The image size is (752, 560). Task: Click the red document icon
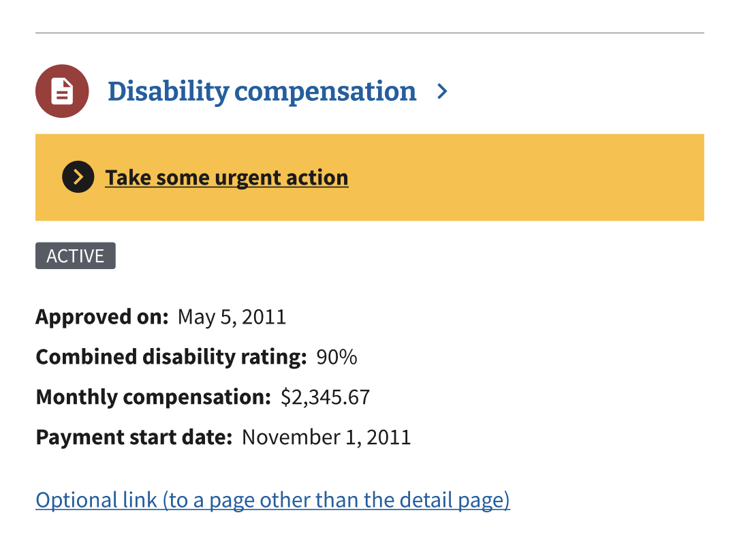(x=62, y=91)
